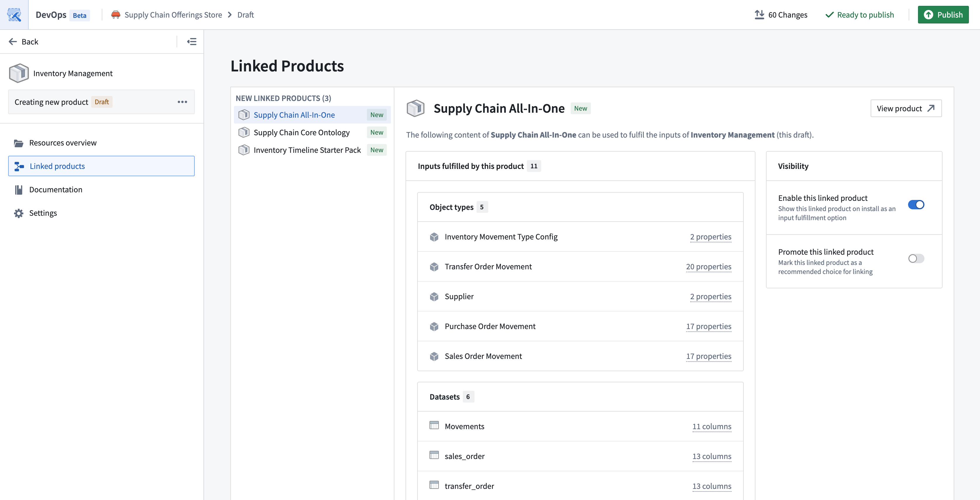Click the Movements dataset table icon
Screen dimensions: 980x500
[434, 425]
